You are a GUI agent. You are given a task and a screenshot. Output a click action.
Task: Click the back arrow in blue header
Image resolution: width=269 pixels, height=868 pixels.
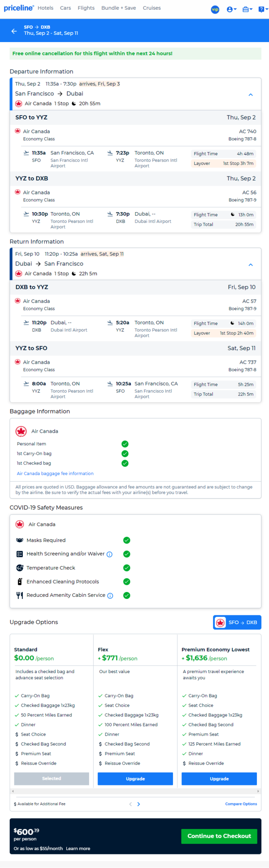14,31
